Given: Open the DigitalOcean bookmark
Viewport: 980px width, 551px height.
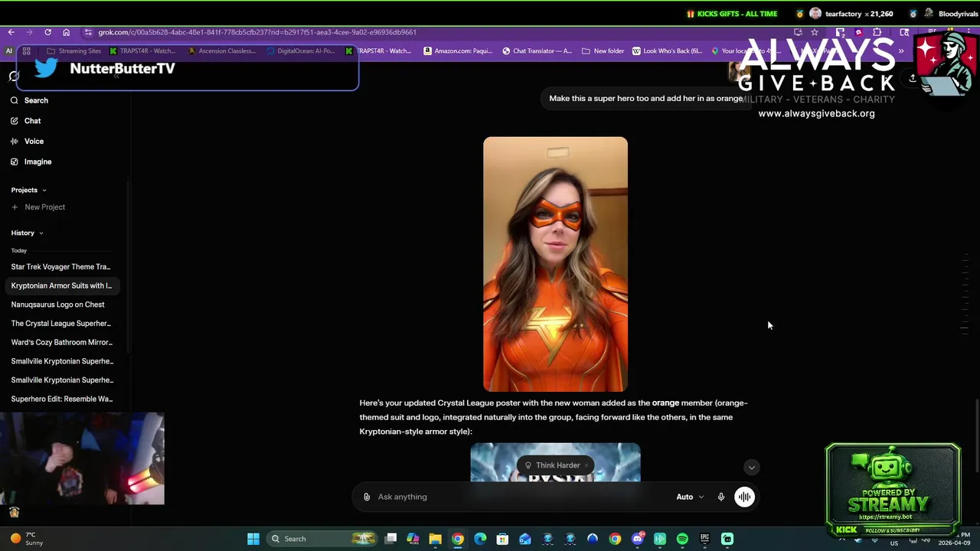Looking at the screenshot, I should pos(301,51).
